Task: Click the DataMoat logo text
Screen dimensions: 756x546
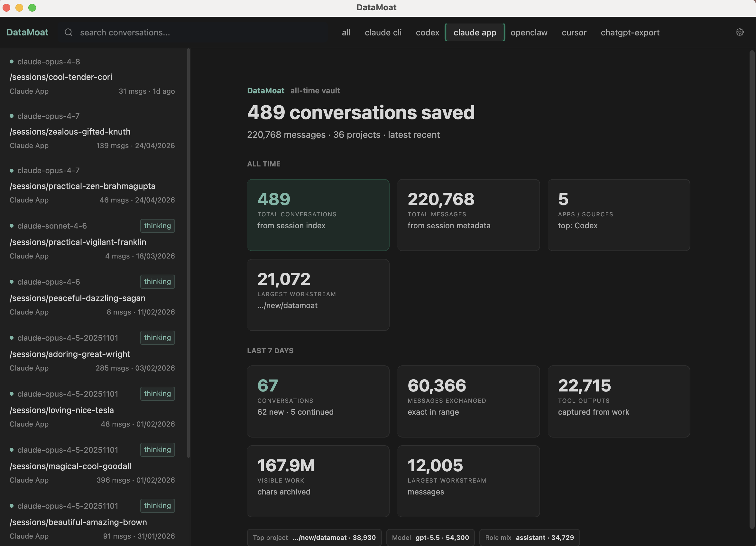Action: [27, 32]
